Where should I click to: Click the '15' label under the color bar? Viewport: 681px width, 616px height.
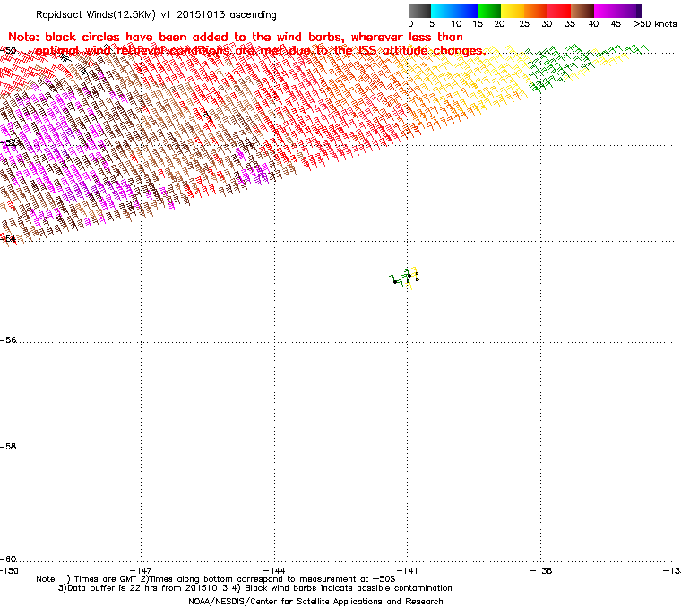tap(478, 24)
